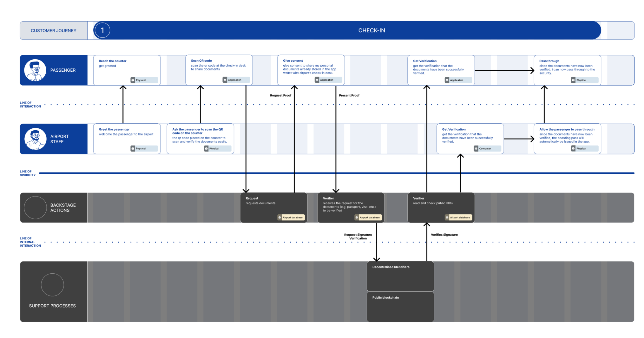Click the Public blockchain box
644x338 pixels.
tap(400, 307)
